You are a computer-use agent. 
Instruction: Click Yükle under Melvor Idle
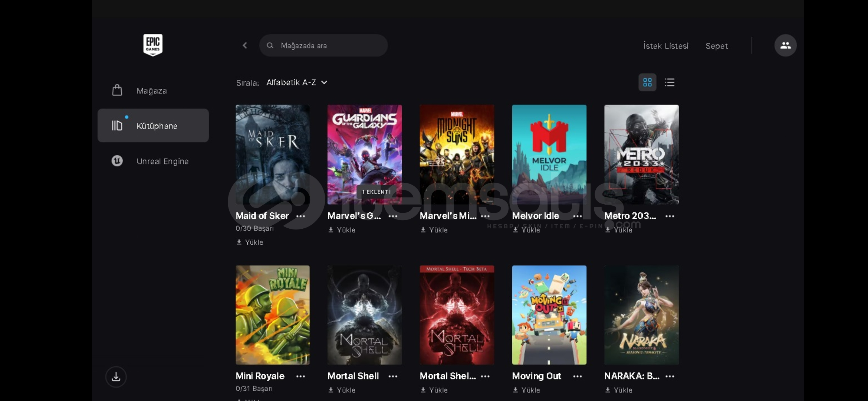point(526,230)
